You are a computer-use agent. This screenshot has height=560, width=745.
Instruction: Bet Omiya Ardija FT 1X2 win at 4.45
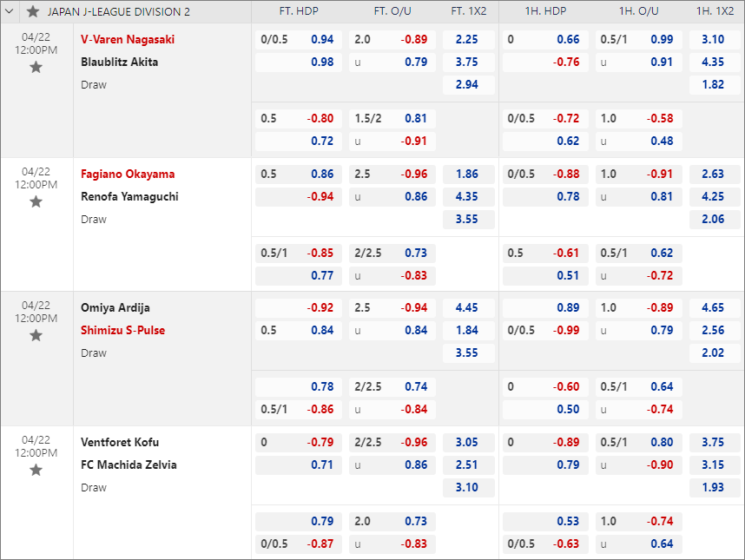pos(469,308)
